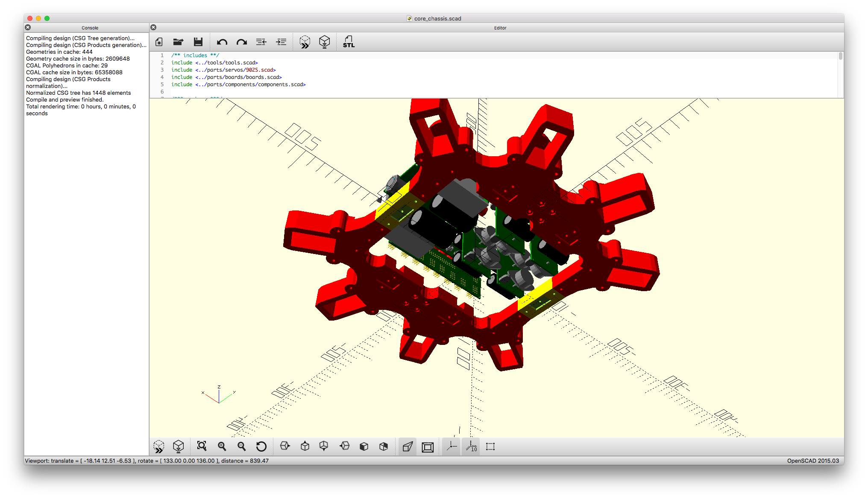
Task: Save the file with floppy disk icon
Action: point(198,42)
